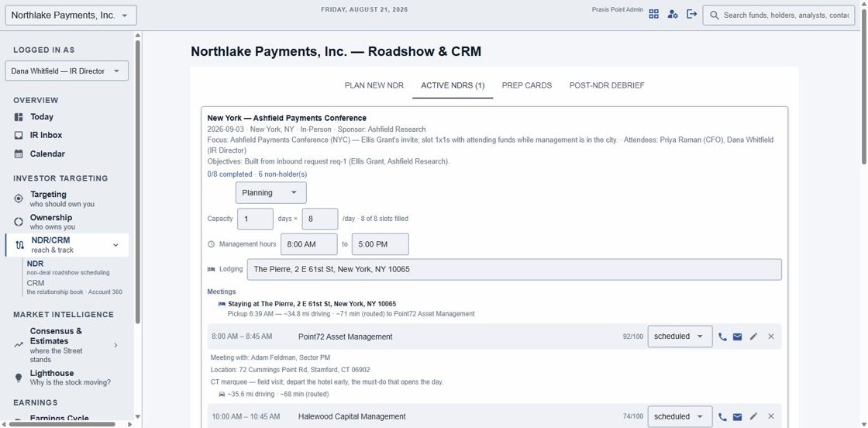This screenshot has width=868, height=428.
Task: Select the Active NDRs (1) tab
Action: tap(453, 85)
